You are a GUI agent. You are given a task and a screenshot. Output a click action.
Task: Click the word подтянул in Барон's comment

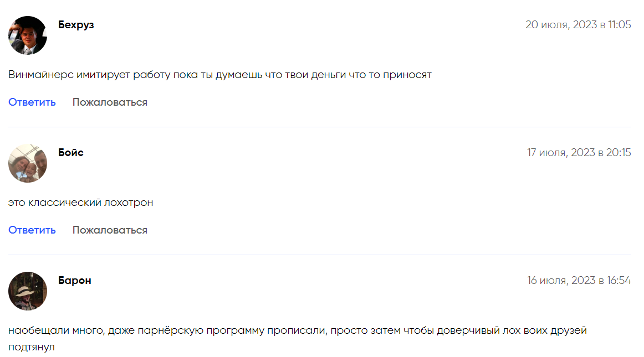tap(32, 348)
